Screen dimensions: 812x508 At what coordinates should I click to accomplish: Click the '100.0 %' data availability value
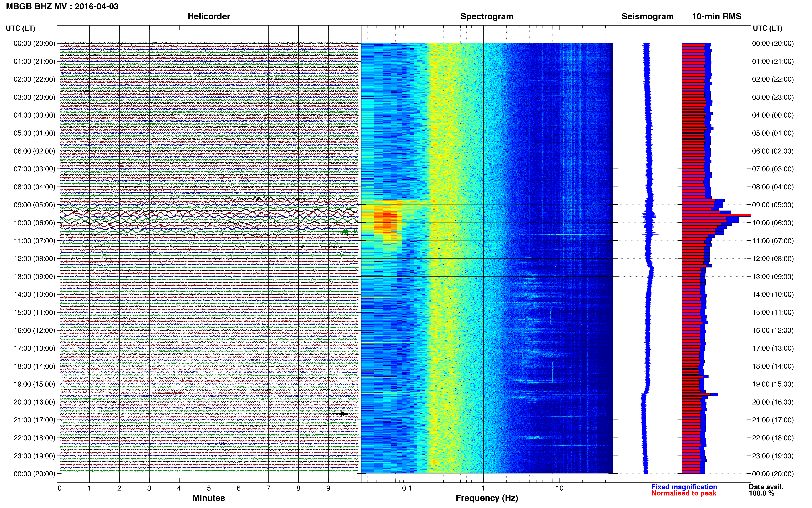(x=761, y=493)
